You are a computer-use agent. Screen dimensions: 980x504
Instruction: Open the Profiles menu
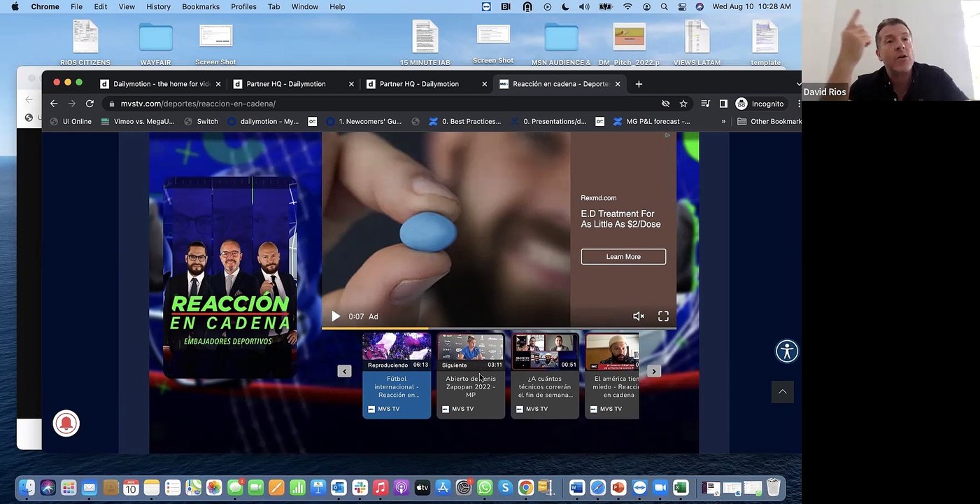[x=243, y=6]
